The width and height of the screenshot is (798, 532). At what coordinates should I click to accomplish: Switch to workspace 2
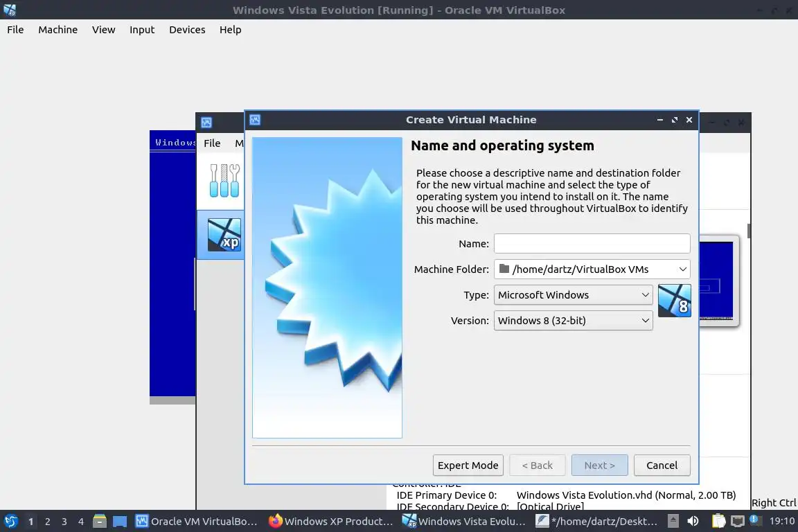[47, 522]
